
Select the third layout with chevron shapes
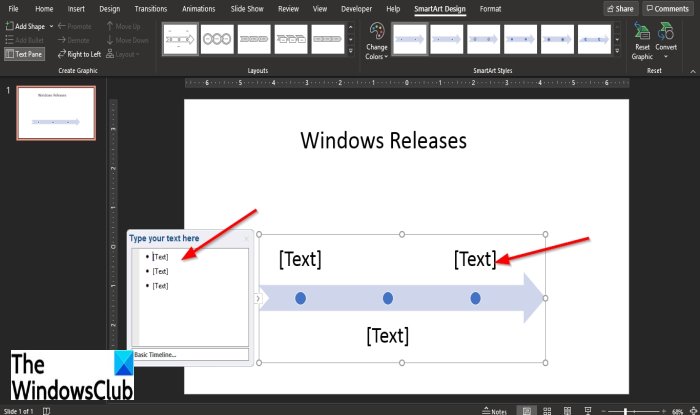coord(254,39)
